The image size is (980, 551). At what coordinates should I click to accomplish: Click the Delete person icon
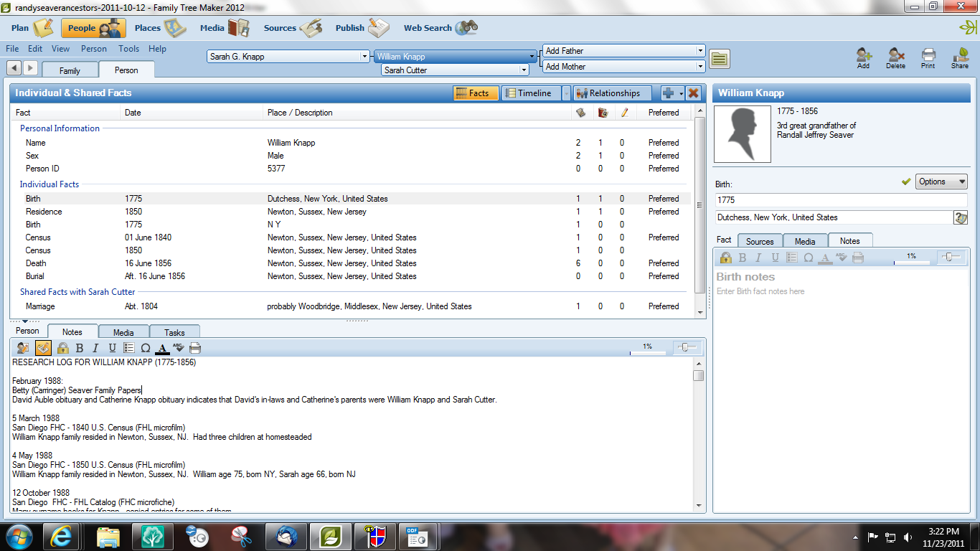coord(895,57)
